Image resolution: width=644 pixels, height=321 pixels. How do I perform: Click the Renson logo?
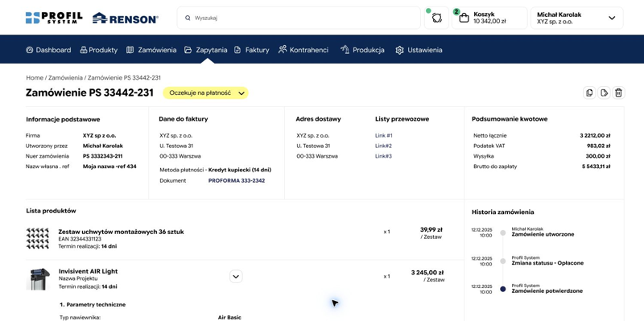pos(126,18)
